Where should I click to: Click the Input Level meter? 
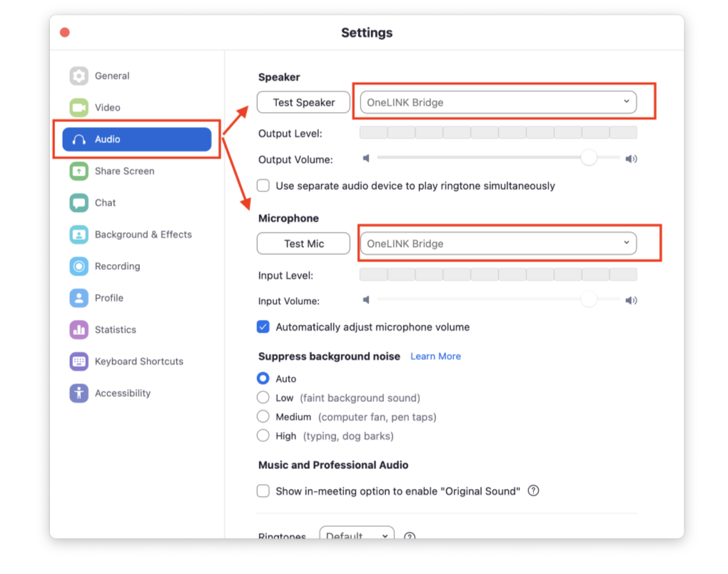click(x=498, y=274)
